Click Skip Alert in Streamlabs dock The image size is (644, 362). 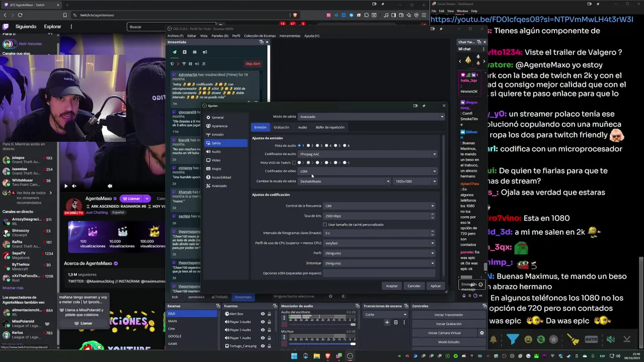[253, 64]
